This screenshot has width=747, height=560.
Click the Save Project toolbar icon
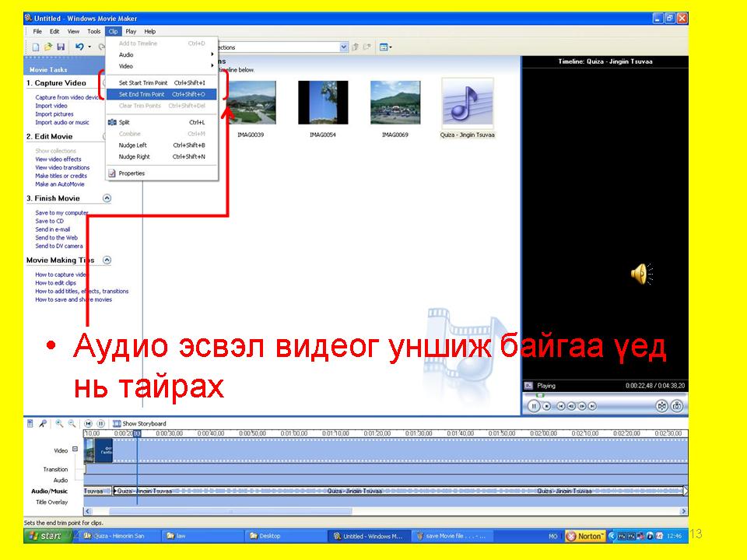[61, 47]
